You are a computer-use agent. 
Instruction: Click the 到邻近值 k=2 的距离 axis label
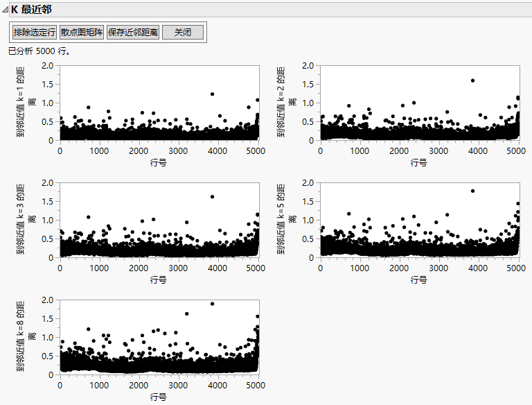pyautogui.click(x=286, y=102)
